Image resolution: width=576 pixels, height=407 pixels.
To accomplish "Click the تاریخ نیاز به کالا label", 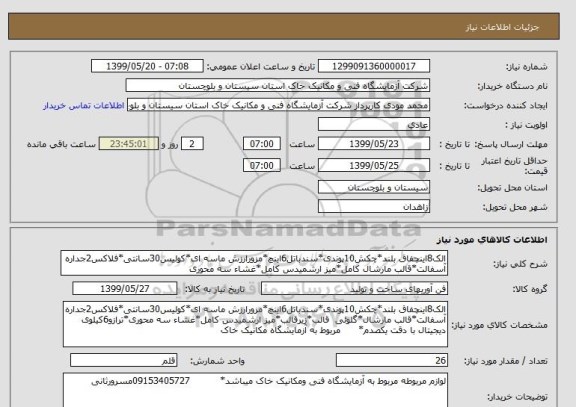I will [x=215, y=289].
